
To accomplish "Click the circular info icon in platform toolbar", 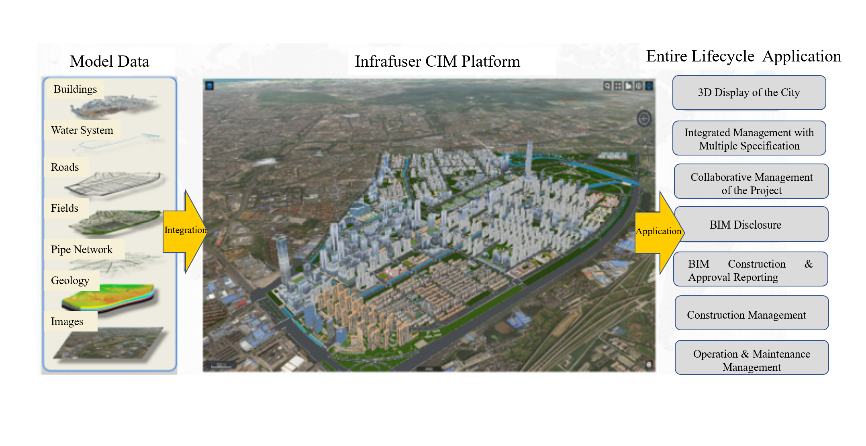I will [x=639, y=86].
